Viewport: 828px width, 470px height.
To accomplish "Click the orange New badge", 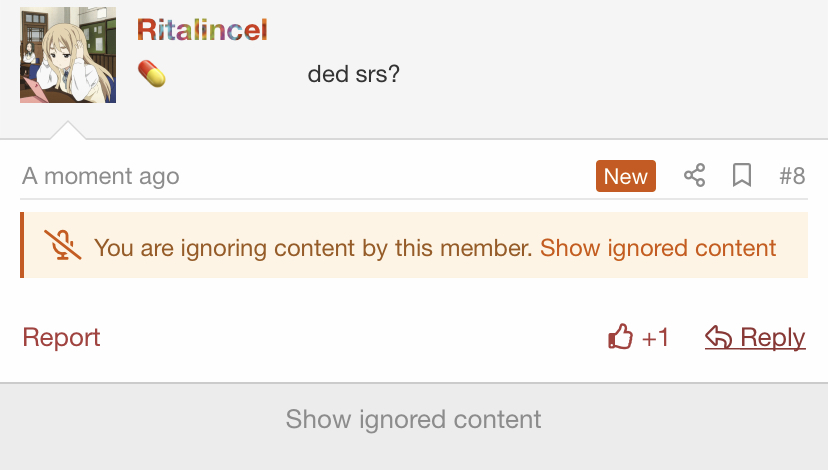I will pyautogui.click(x=626, y=176).
